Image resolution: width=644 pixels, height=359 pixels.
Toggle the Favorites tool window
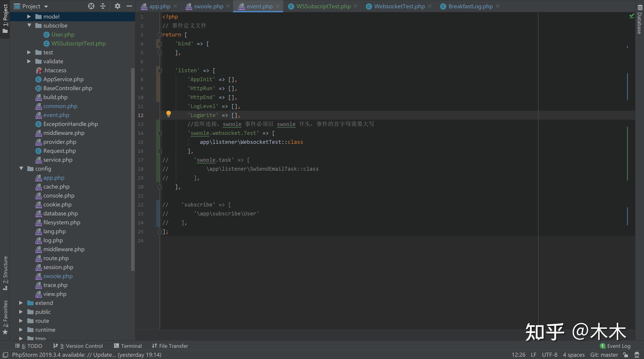(x=5, y=317)
